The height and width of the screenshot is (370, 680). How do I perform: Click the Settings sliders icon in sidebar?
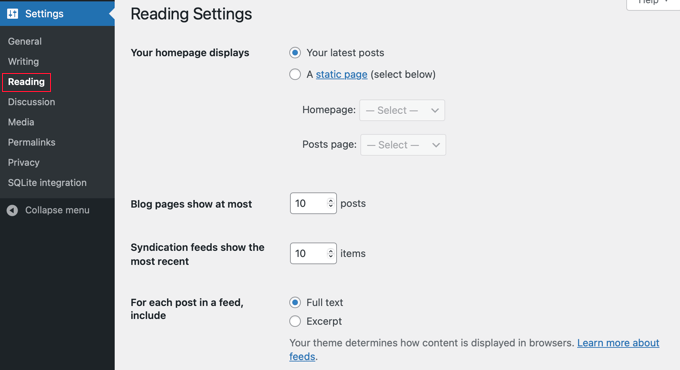13,14
